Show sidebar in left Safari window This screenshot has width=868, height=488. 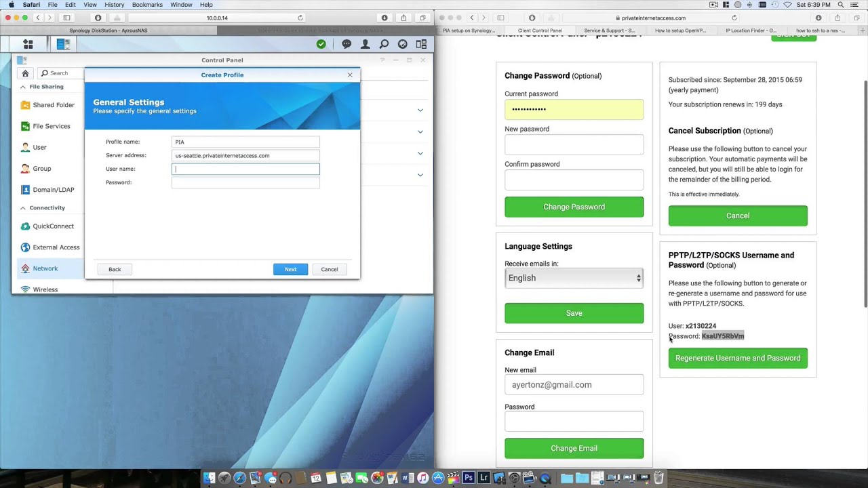66,18
